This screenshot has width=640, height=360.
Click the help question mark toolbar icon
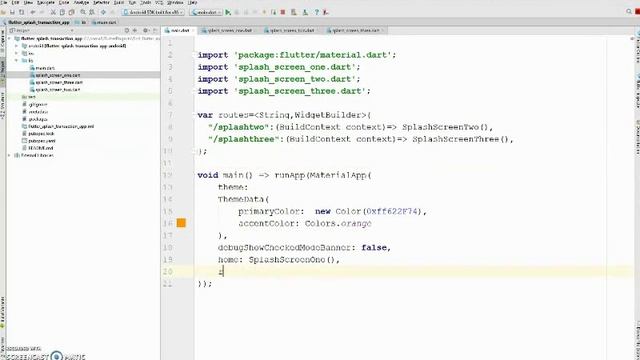pos(316,12)
